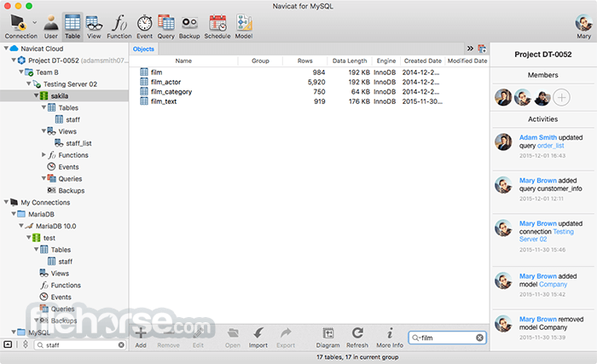The image size is (597, 364).
Task: Select the film_actor table row
Action: tap(309, 82)
